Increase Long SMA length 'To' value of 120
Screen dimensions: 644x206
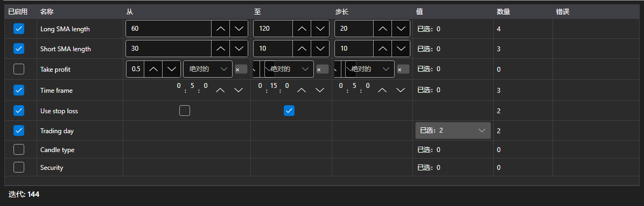(x=302, y=29)
